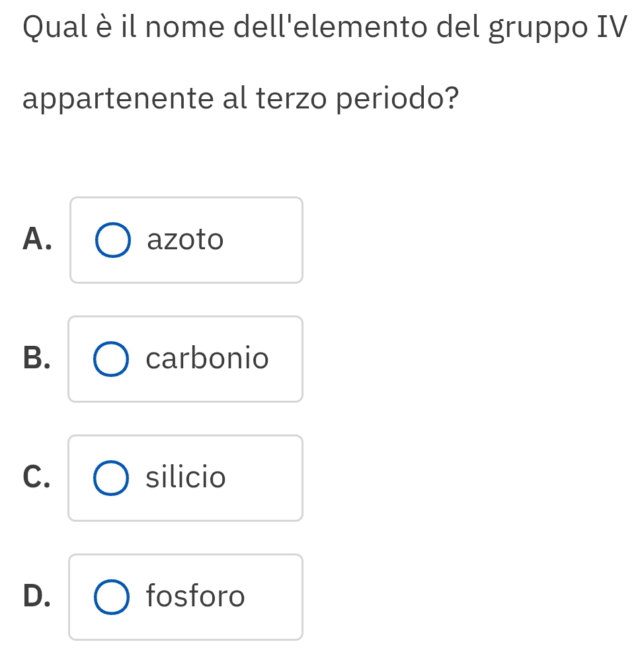
Task: Select the radio button for carbonio
Action: 110,359
